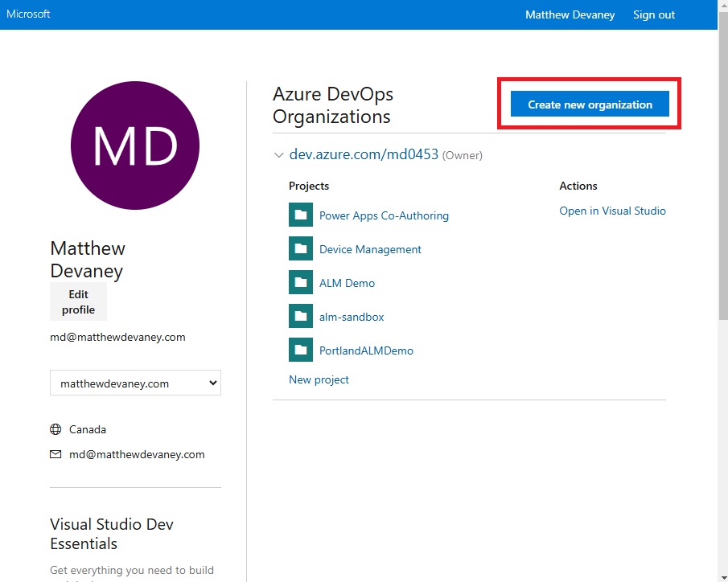728x582 pixels.
Task: Click the MD profile avatar
Action: coord(135,145)
